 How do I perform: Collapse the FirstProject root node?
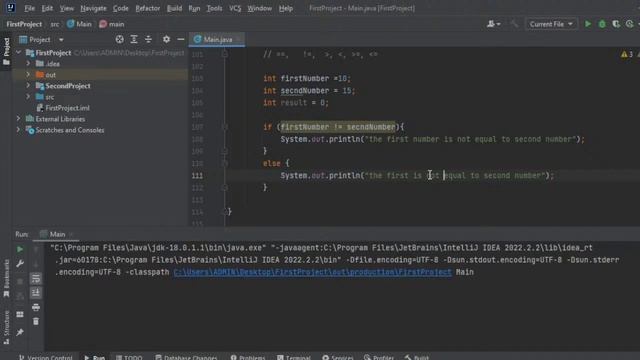click(x=18, y=53)
